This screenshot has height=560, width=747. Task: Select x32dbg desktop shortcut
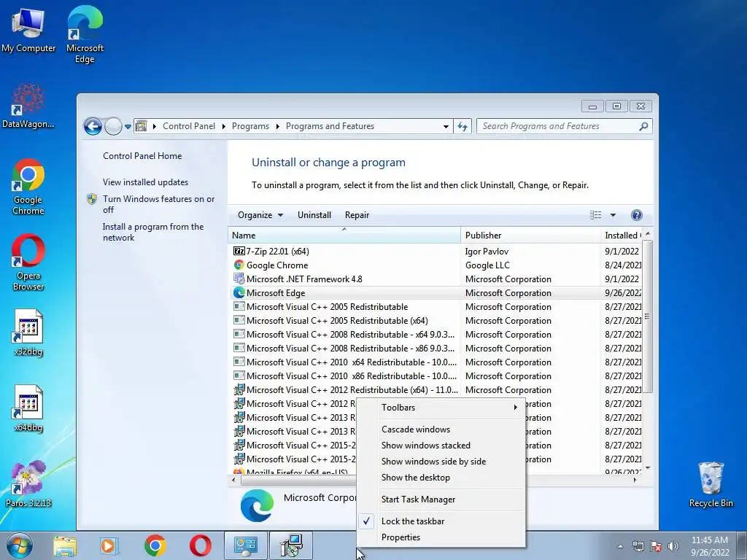(x=28, y=332)
